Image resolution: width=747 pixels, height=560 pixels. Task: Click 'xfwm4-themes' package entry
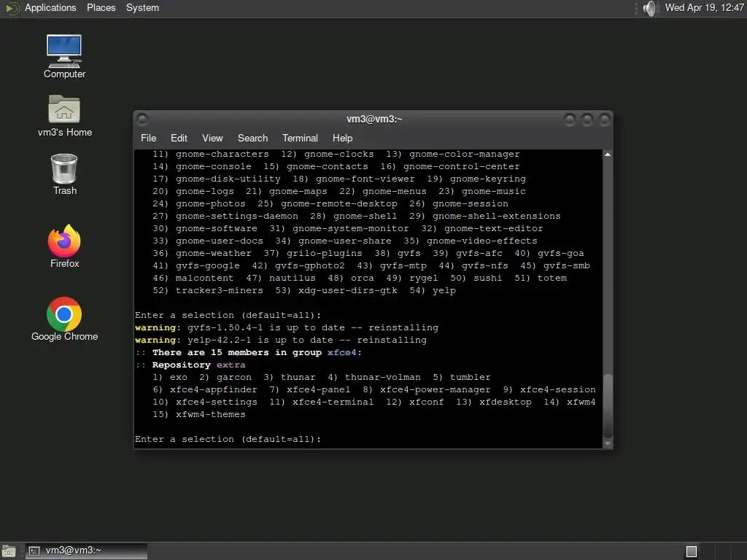tap(211, 414)
